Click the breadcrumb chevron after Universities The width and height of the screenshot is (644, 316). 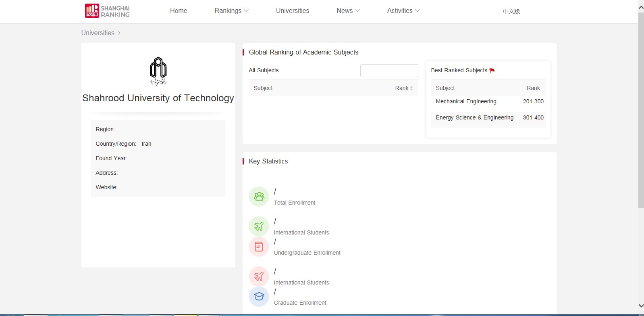pyautogui.click(x=119, y=33)
